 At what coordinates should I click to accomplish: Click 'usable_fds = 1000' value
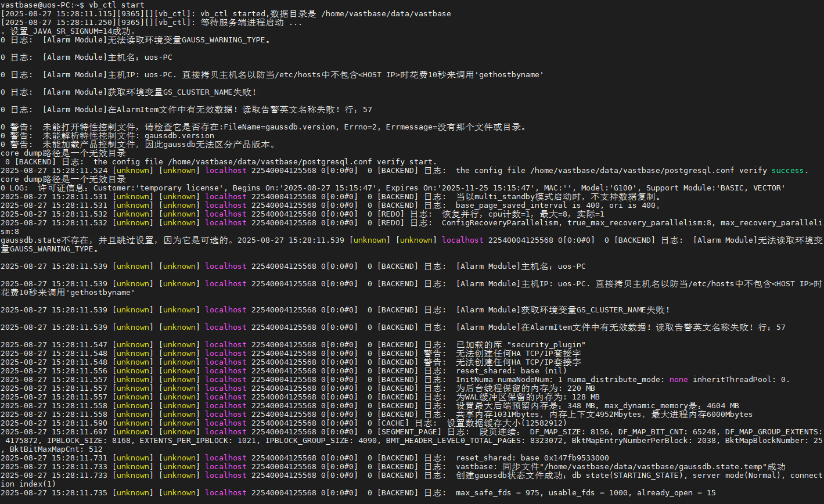click(x=588, y=492)
